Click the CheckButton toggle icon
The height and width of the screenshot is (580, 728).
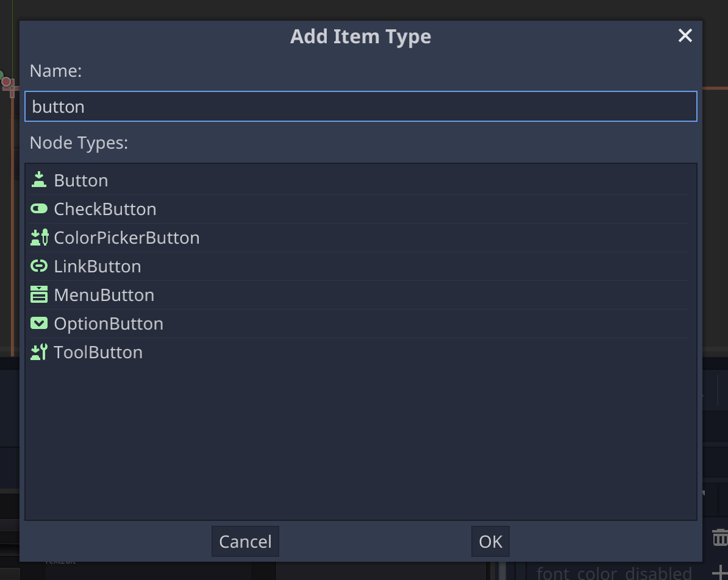pyautogui.click(x=39, y=209)
